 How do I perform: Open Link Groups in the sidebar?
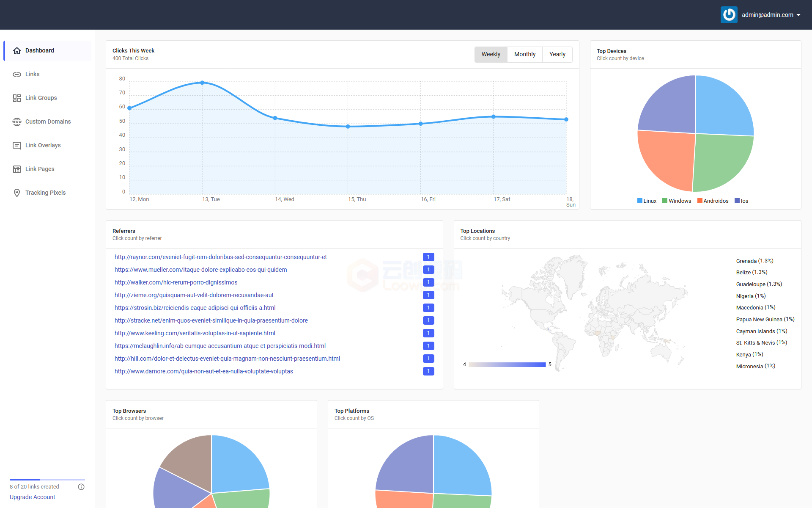point(47,98)
